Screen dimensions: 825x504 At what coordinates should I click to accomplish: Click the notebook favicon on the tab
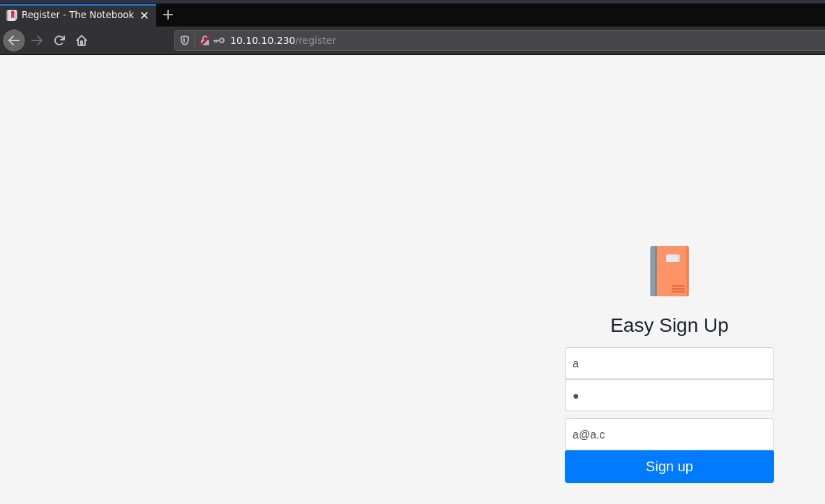12,15
